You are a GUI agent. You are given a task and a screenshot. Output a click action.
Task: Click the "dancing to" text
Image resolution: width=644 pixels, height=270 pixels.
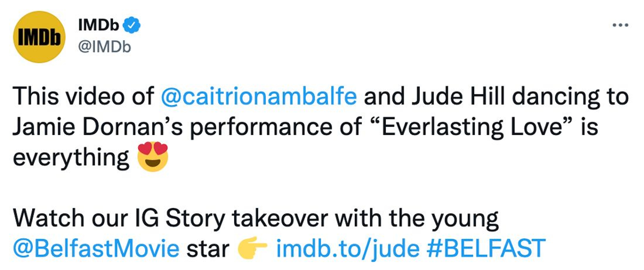pos(570,97)
